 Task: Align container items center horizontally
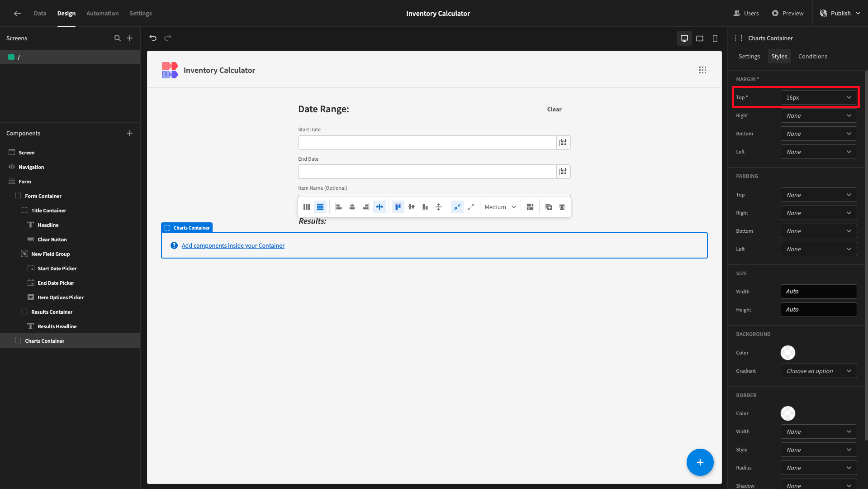click(352, 207)
